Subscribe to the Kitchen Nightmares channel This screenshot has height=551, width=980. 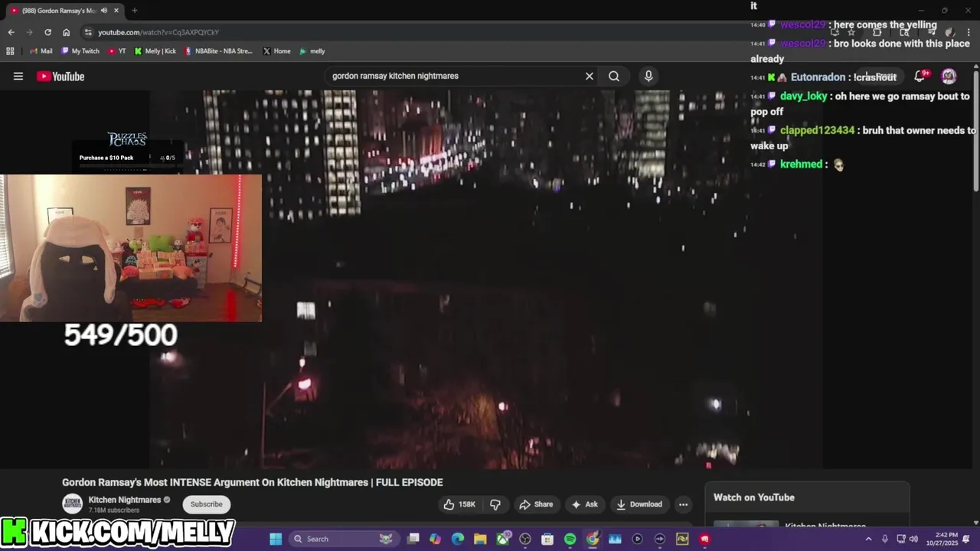pos(206,504)
